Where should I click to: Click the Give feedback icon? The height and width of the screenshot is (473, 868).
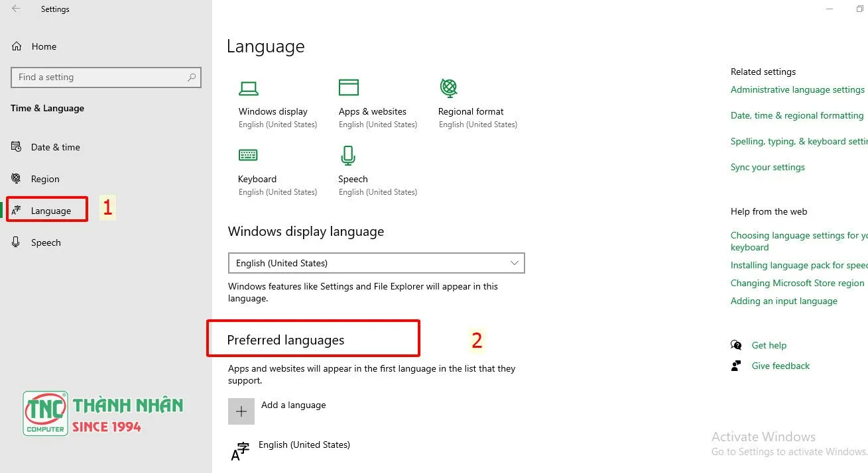click(x=736, y=365)
